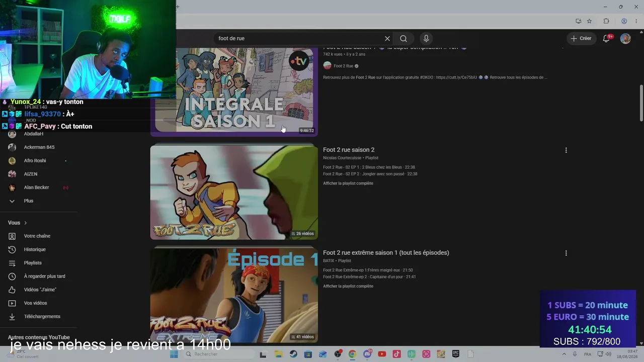Open the Votre chaîne sidebar icon

12,236
